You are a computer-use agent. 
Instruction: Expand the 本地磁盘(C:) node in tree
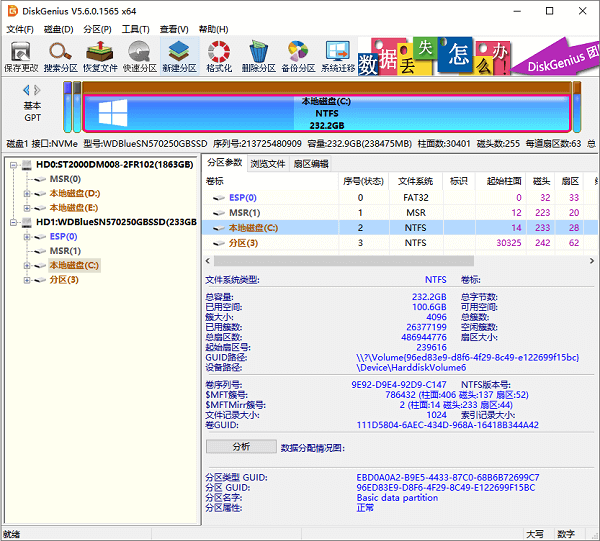[27, 265]
